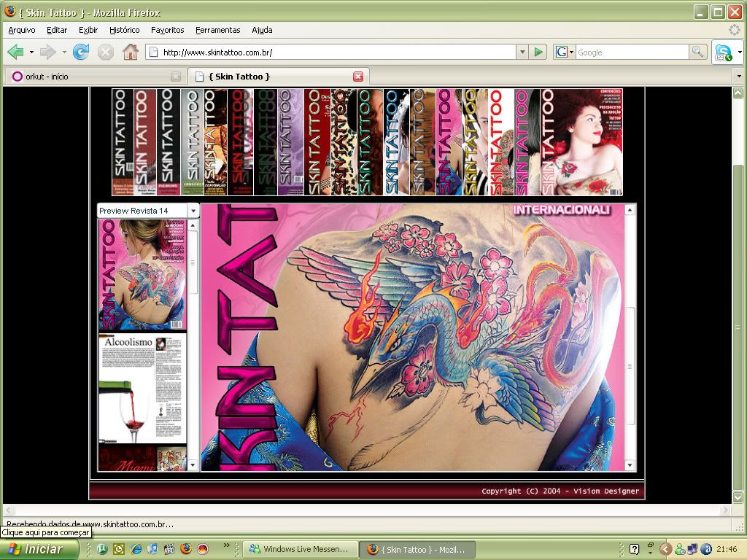This screenshot has width=747, height=560.
Task: Click the Google search input field
Action: click(x=632, y=52)
